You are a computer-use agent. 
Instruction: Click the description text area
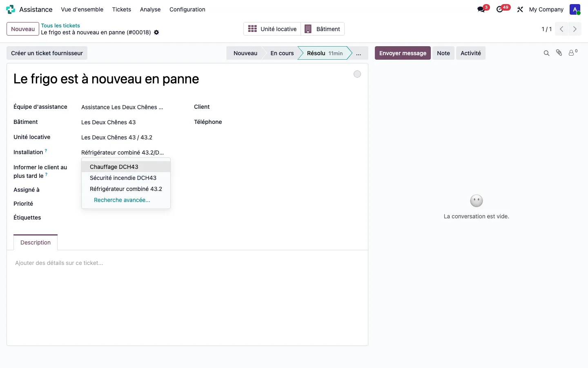[187, 263]
